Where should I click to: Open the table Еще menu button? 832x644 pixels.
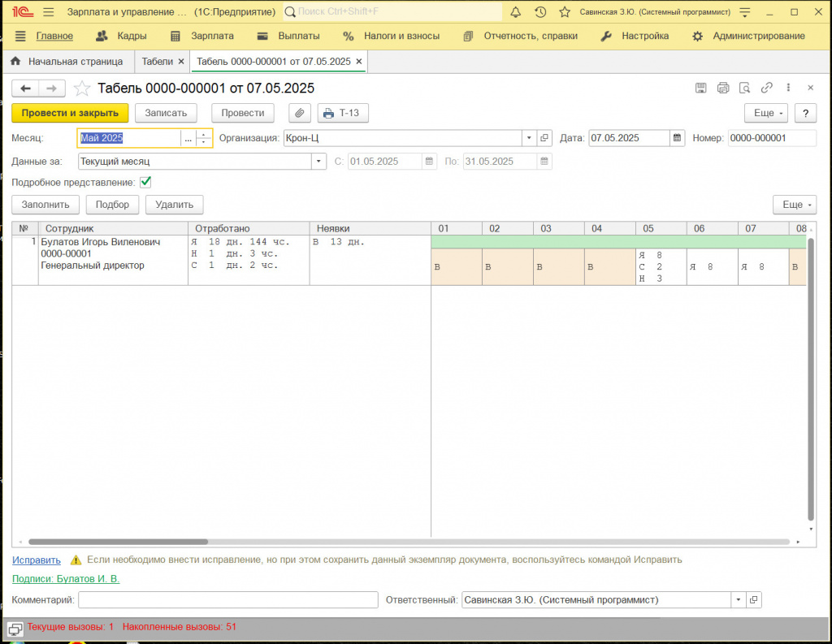click(795, 205)
